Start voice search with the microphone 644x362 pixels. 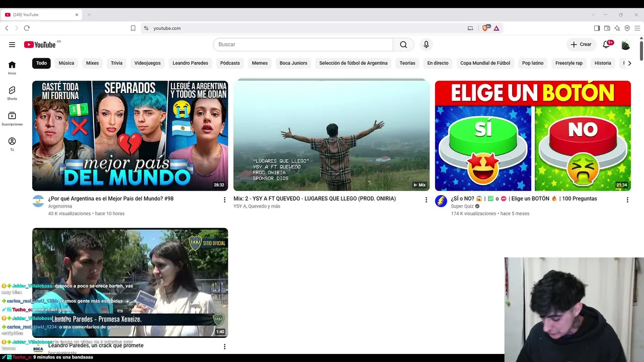(426, 45)
